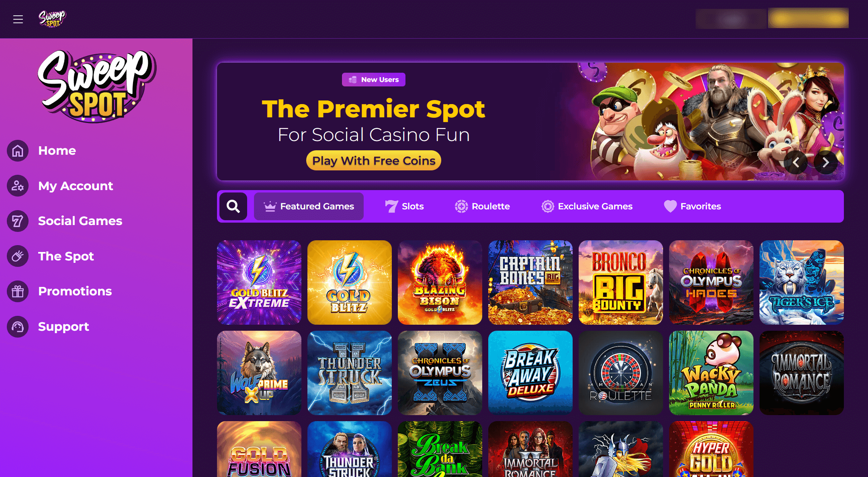This screenshot has width=868, height=477.
Task: Click the small Sweep Spot header logo
Action: click(x=52, y=19)
